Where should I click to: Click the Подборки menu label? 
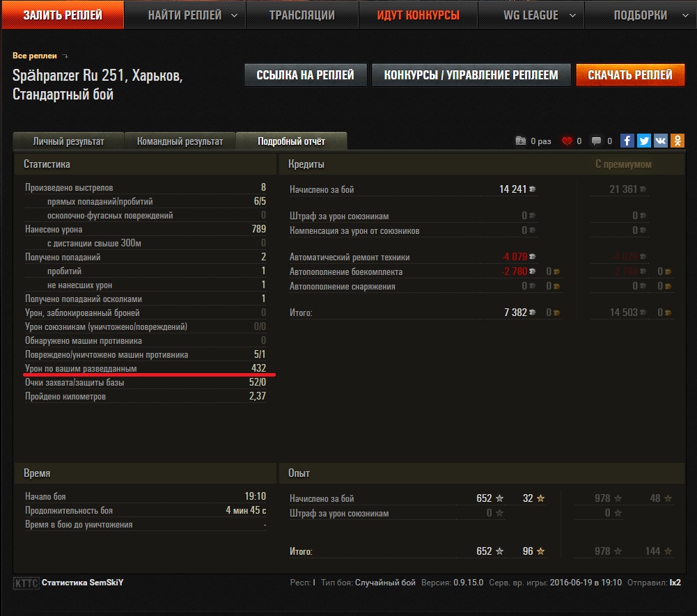[x=640, y=15]
